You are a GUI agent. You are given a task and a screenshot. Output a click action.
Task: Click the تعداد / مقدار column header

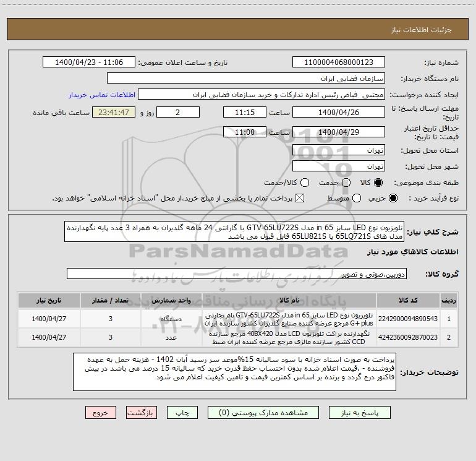tap(111, 301)
